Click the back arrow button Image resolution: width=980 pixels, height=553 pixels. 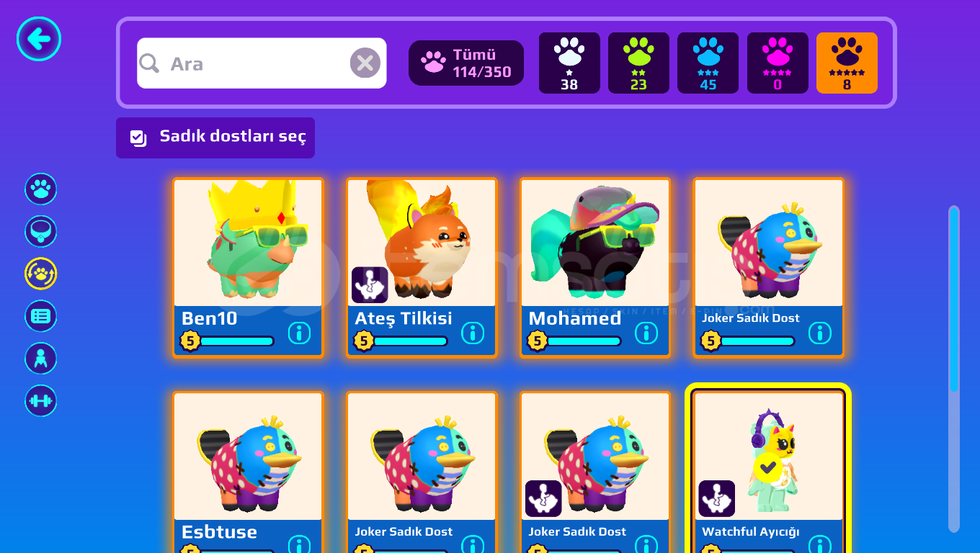(39, 39)
